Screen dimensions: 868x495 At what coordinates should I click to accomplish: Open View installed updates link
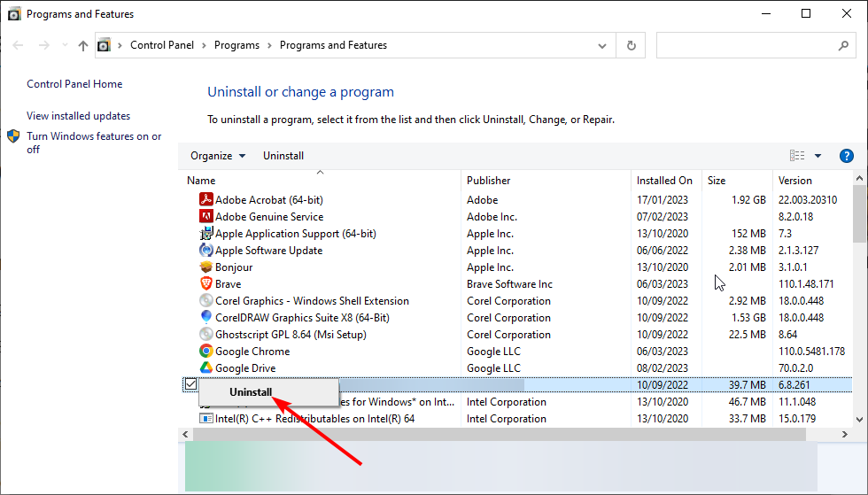point(79,116)
